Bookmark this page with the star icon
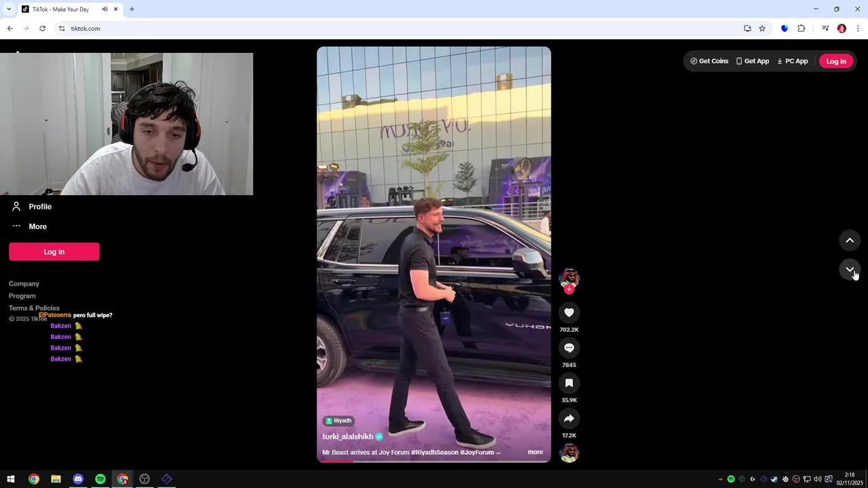This screenshot has width=868, height=488. pos(762,28)
